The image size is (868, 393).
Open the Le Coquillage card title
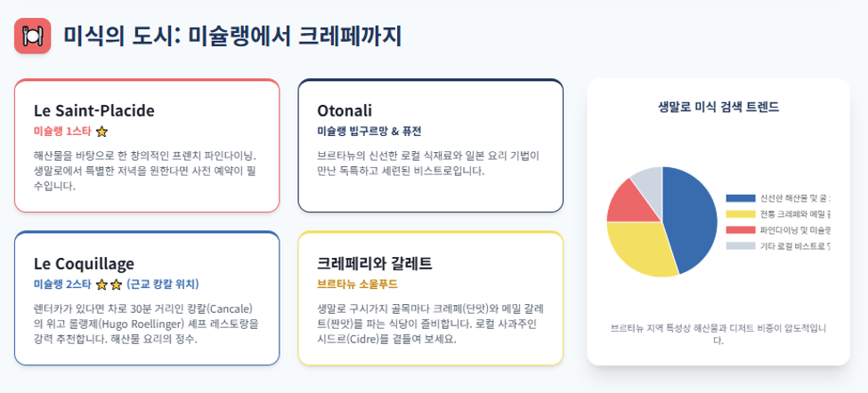click(x=84, y=264)
